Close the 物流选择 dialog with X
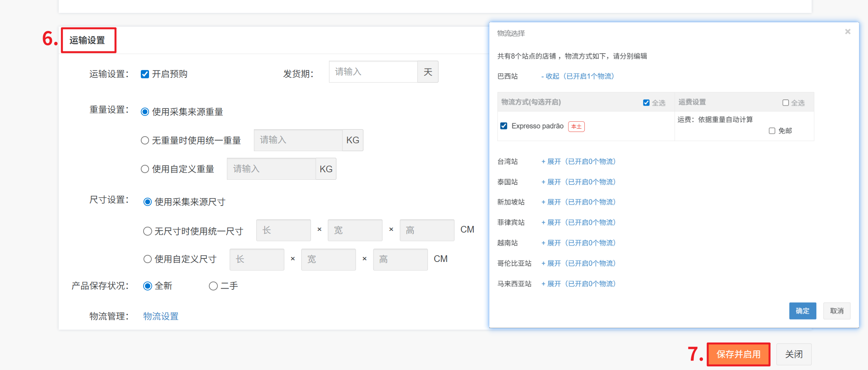Image resolution: width=868 pixels, height=370 pixels. point(847,32)
